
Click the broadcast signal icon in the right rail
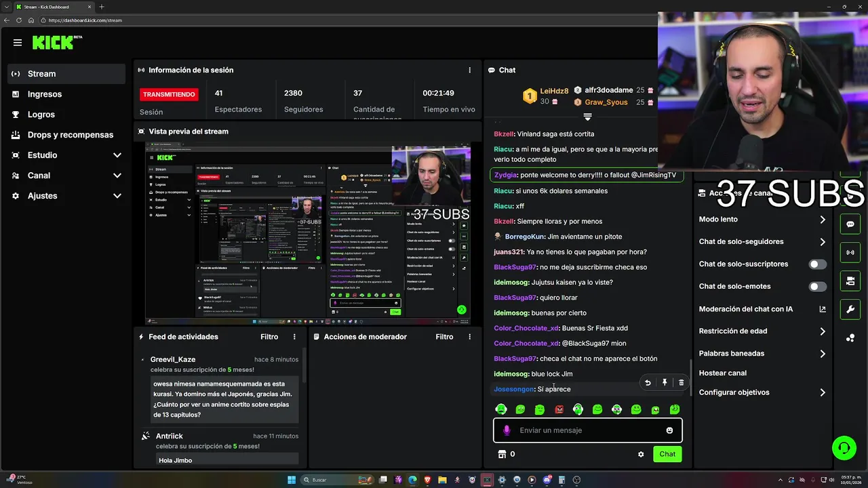pos(850,253)
